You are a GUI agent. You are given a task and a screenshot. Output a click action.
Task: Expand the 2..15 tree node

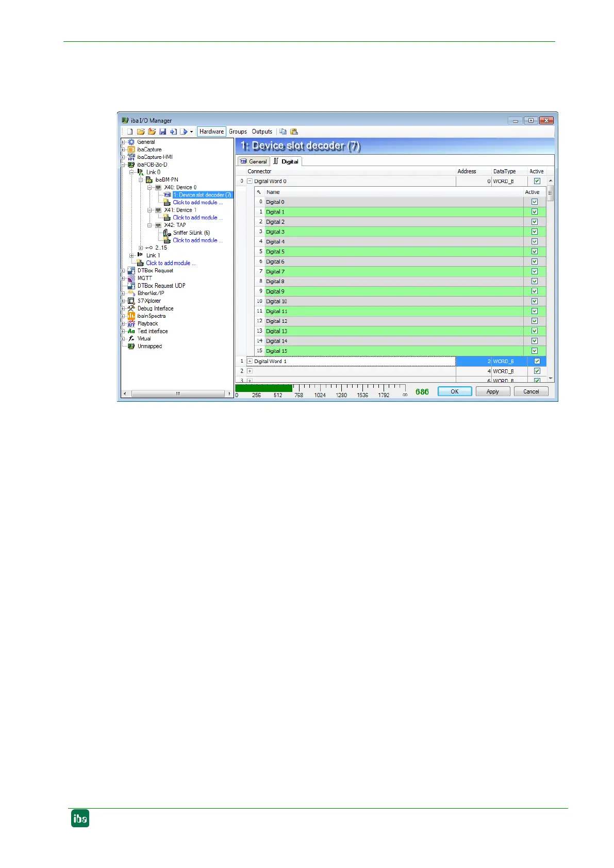click(x=141, y=248)
